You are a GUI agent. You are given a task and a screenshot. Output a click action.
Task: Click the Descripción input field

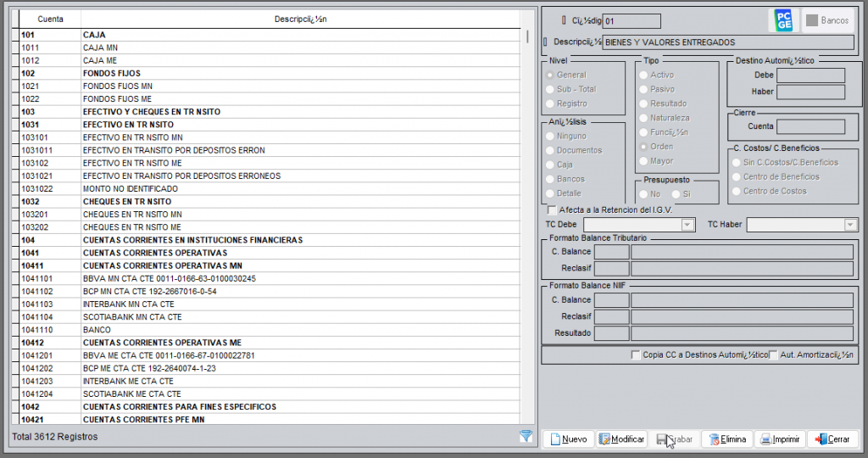click(x=728, y=42)
